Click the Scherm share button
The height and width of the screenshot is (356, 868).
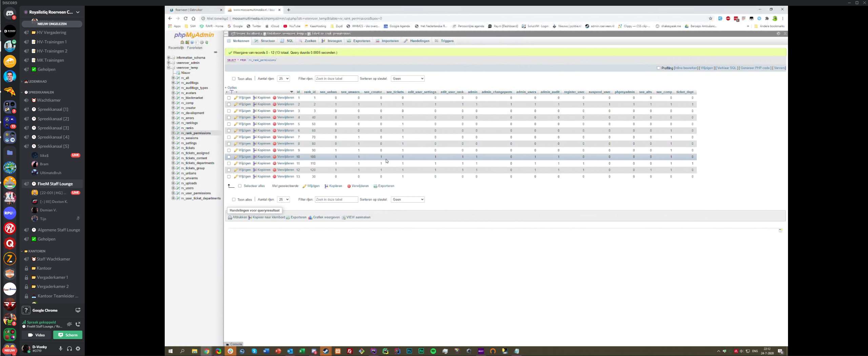click(68, 335)
